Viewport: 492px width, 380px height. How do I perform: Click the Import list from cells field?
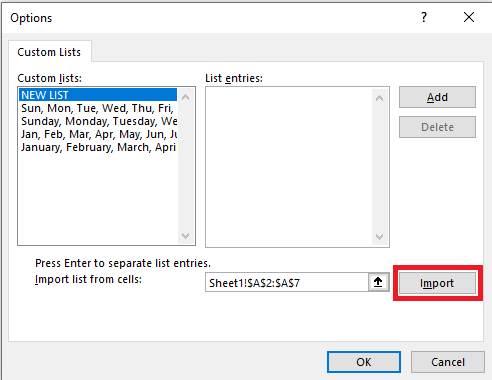[287, 282]
